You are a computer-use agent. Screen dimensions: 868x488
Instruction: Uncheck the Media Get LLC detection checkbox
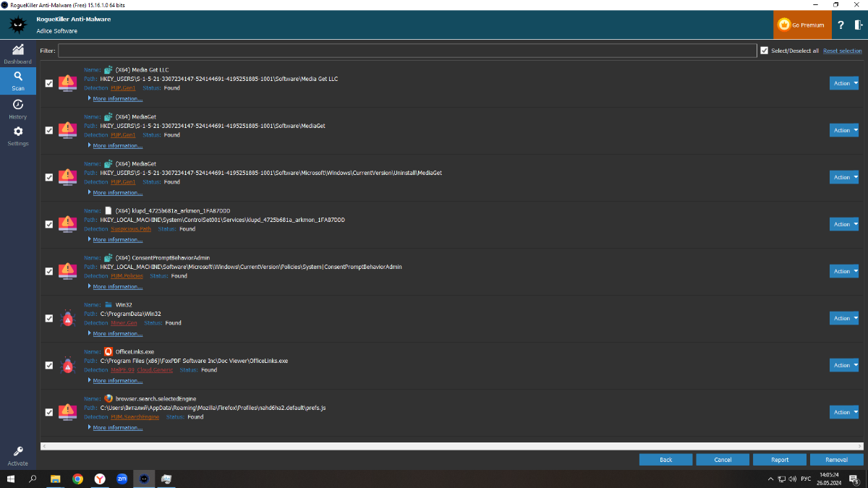pos(49,83)
